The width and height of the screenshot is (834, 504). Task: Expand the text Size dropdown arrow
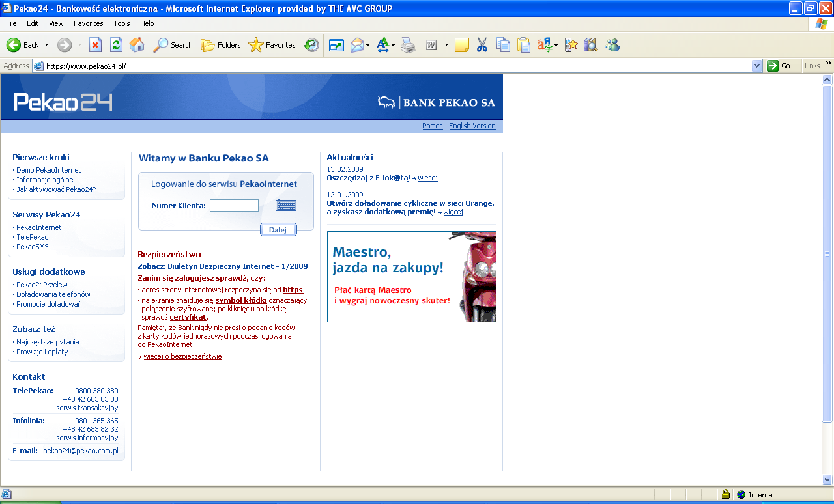[x=393, y=45]
